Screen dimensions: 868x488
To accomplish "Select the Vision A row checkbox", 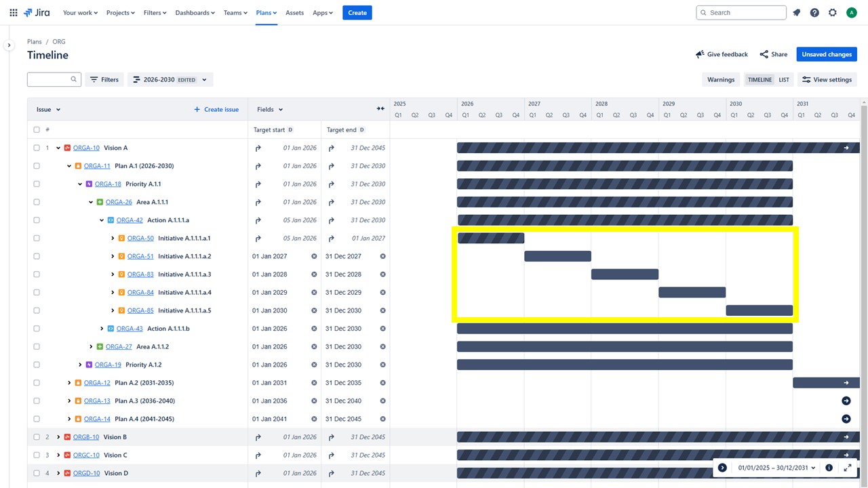I will [37, 148].
